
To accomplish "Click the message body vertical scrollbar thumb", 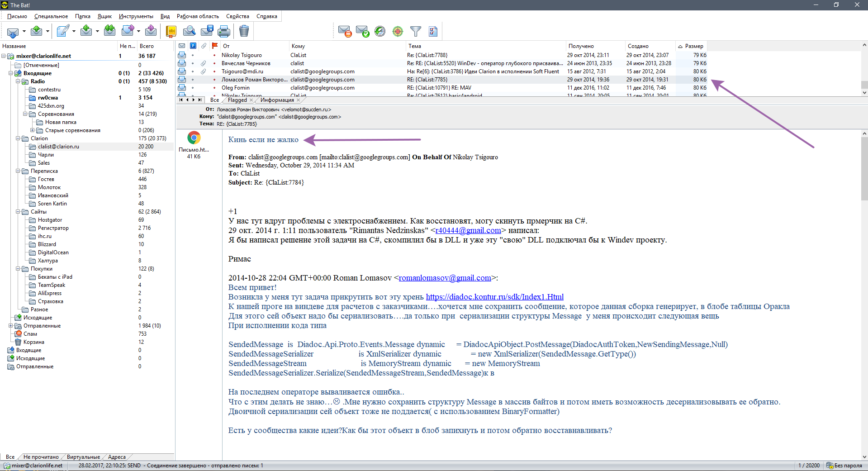I will [x=864, y=167].
